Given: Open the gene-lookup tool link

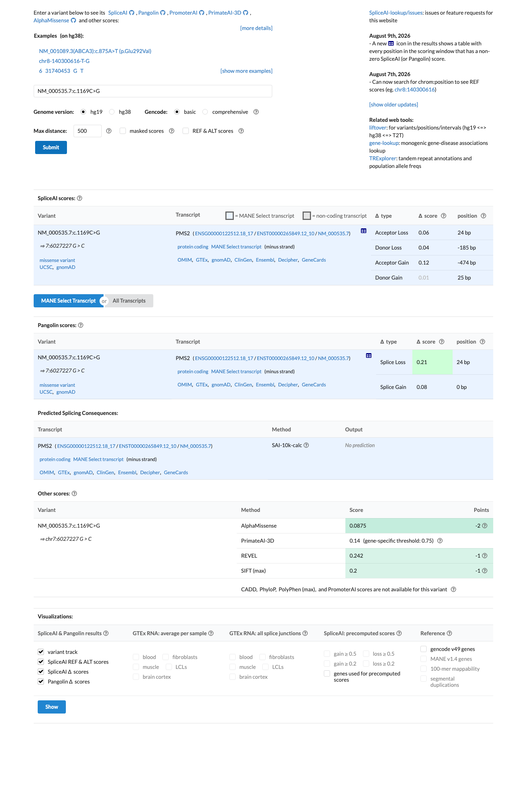Looking at the screenshot, I should pos(383,143).
